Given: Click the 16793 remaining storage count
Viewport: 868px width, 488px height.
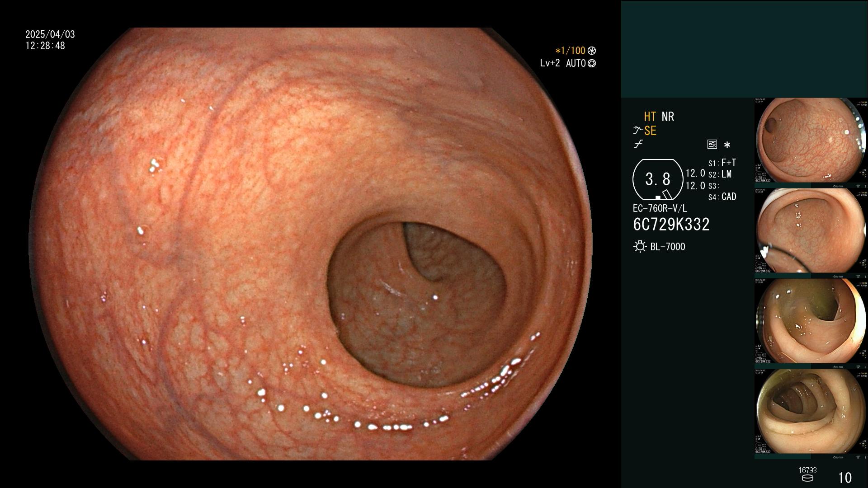Looking at the screenshot, I should tap(807, 470).
